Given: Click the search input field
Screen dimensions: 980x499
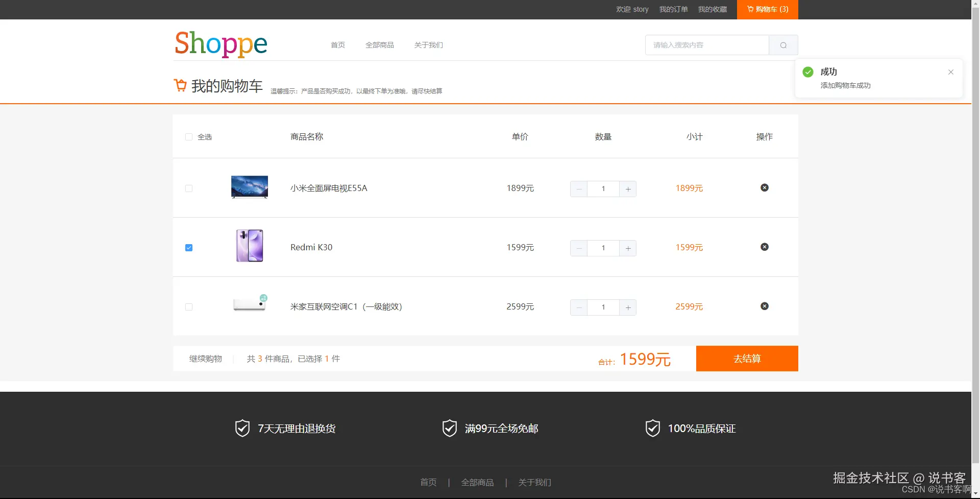Looking at the screenshot, I should tap(707, 45).
